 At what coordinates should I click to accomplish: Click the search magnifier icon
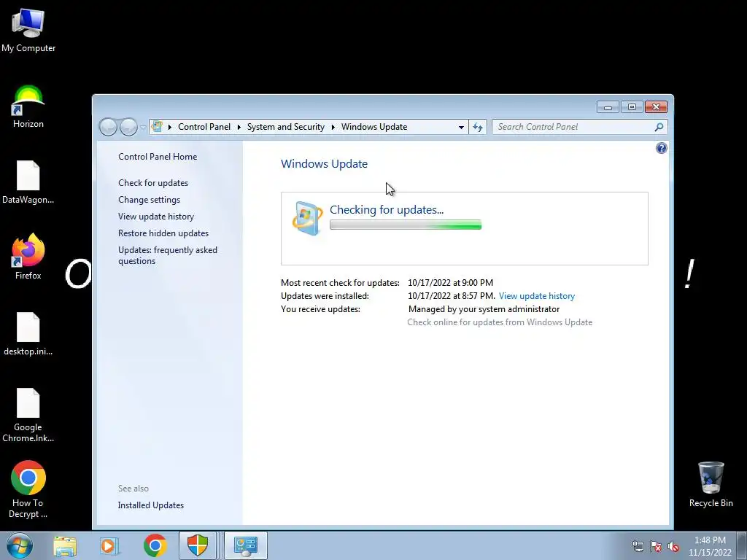659,127
